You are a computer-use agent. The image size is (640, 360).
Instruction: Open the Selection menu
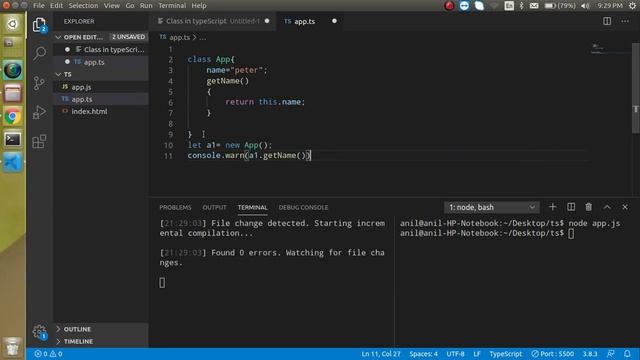tap(83, 6)
